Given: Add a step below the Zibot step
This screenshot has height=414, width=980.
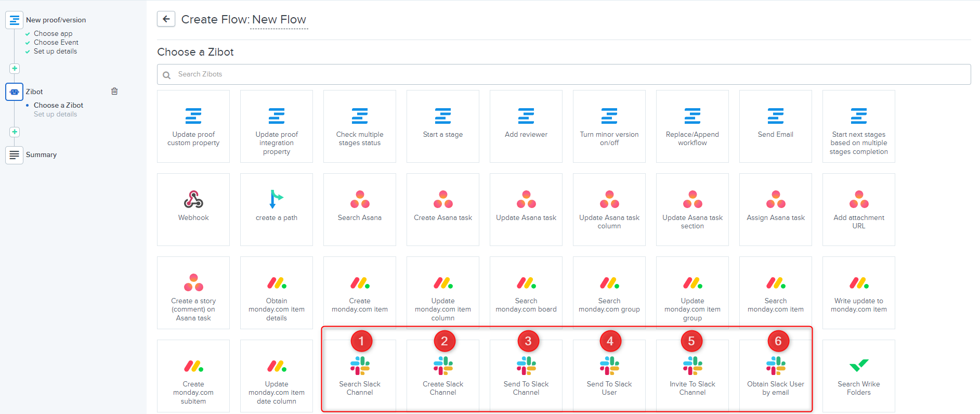Looking at the screenshot, I should coord(15,132).
